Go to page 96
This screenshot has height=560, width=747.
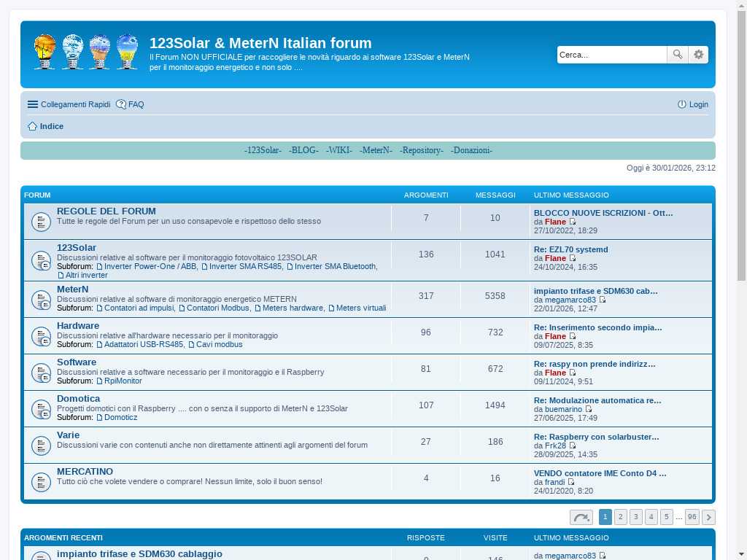pos(692,517)
